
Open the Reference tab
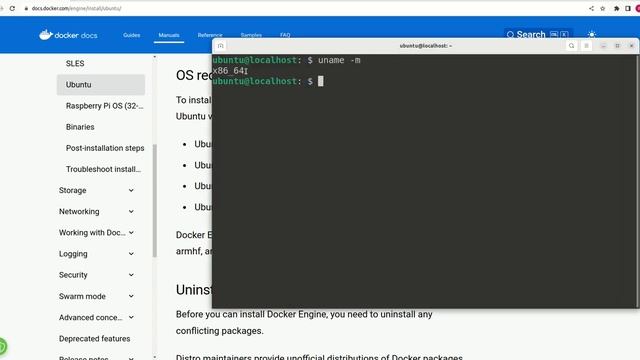pyautogui.click(x=210, y=35)
